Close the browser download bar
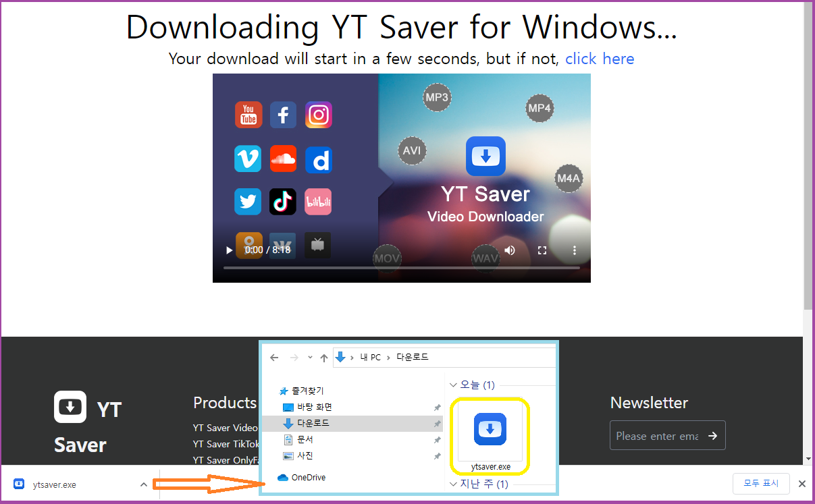 point(802,484)
